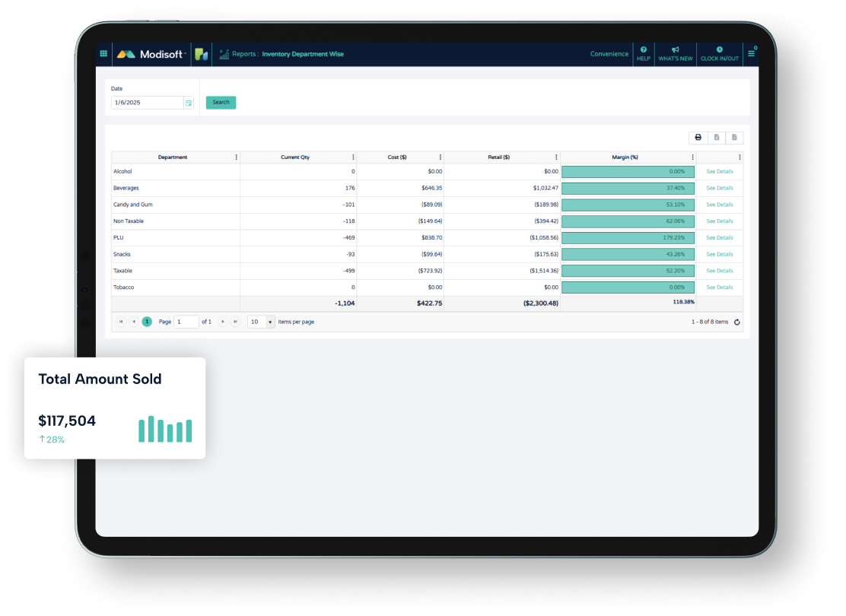Export the report to Excel
The width and height of the screenshot is (846, 616).
coord(716,138)
